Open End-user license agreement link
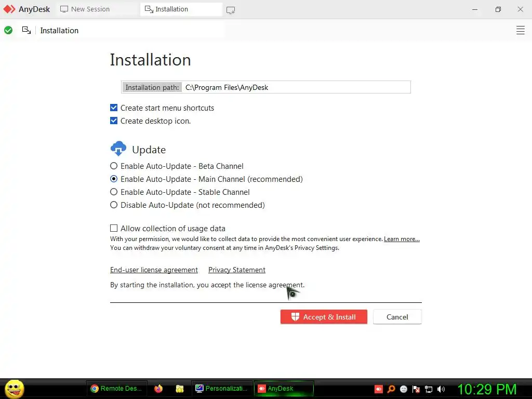This screenshot has width=532, height=399. pos(154,270)
